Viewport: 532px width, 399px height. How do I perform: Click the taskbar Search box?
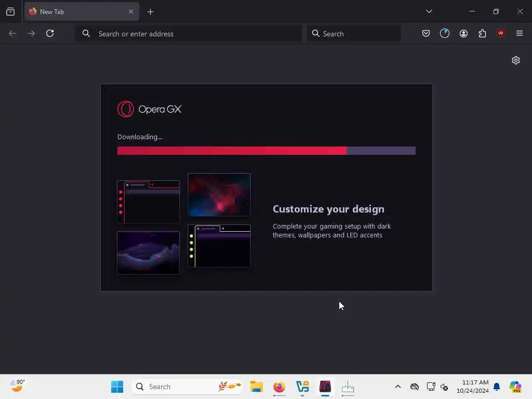(187, 387)
